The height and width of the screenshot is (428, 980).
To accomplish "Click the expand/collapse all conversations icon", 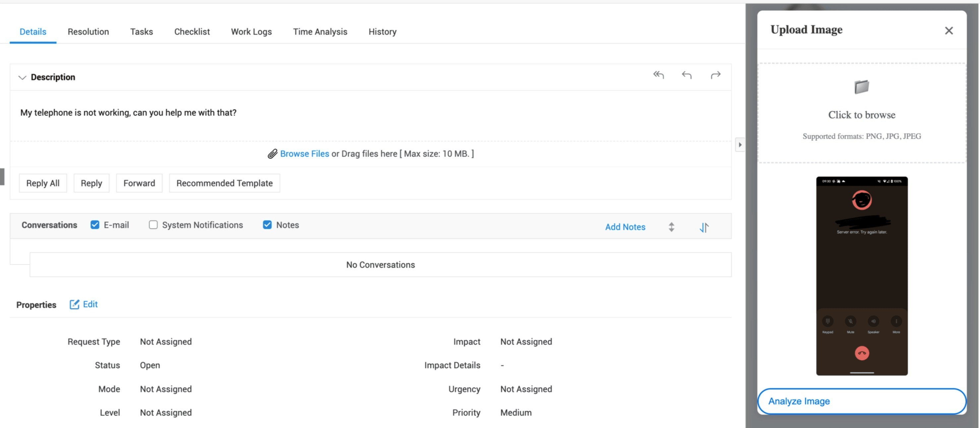I will (x=671, y=227).
